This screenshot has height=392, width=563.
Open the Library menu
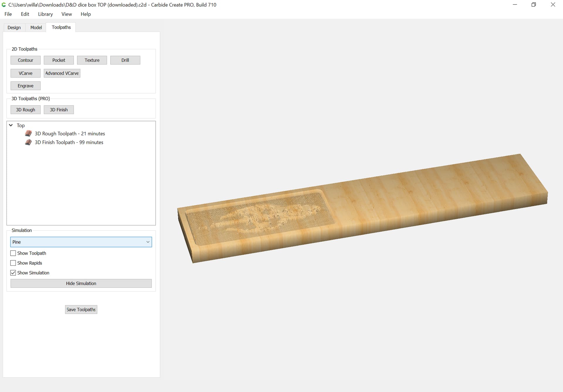(45, 14)
